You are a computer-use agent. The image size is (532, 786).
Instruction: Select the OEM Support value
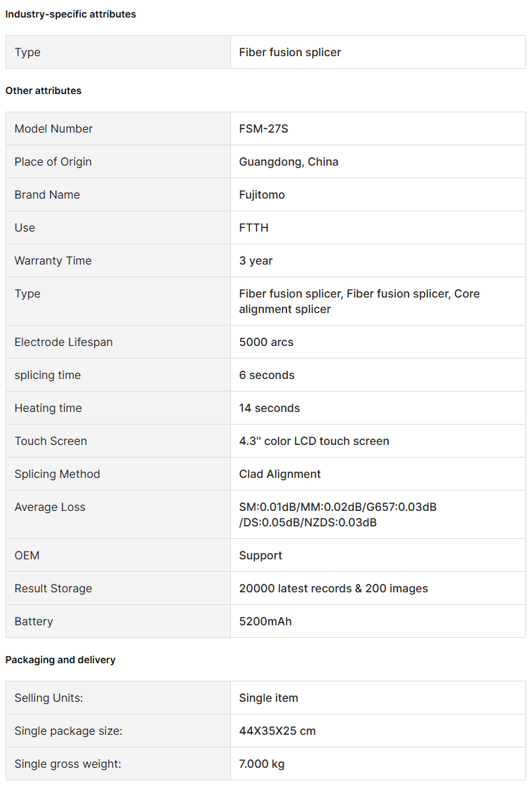260,555
